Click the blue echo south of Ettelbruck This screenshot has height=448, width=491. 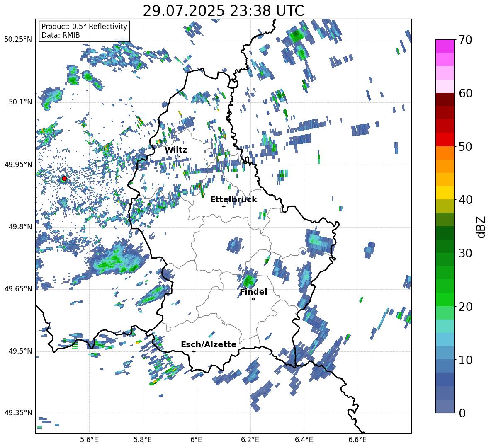[235, 245]
